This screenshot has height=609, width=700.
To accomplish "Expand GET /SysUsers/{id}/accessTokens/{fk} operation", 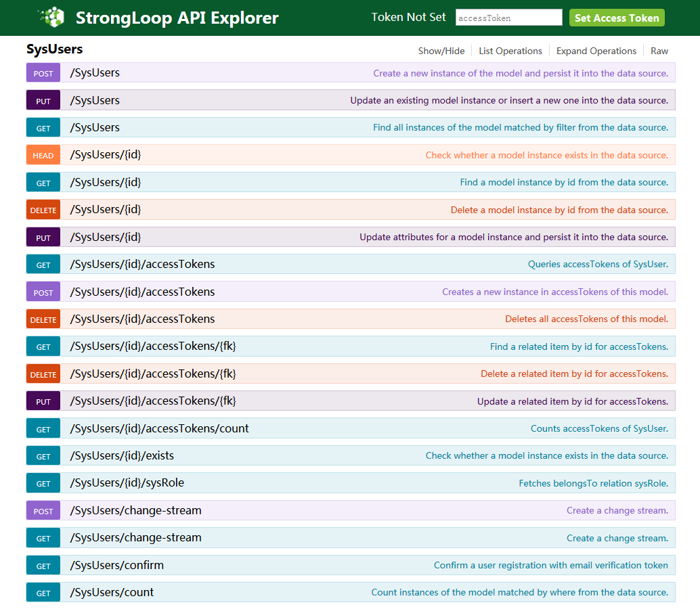I will [x=153, y=346].
